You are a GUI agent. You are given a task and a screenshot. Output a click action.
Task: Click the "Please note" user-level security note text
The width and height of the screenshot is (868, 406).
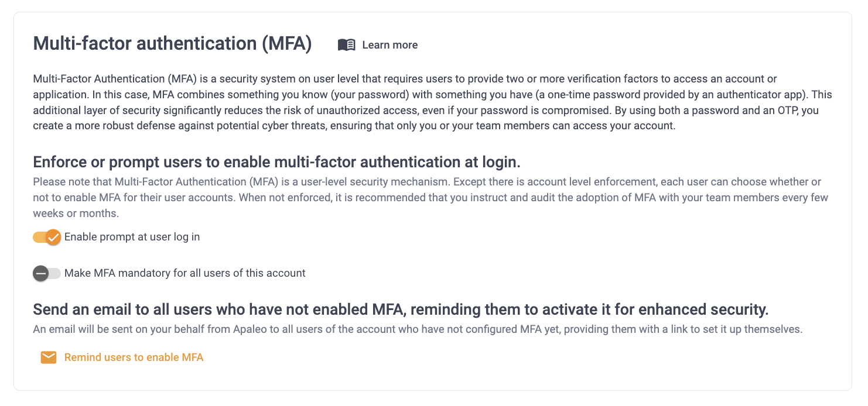click(430, 198)
